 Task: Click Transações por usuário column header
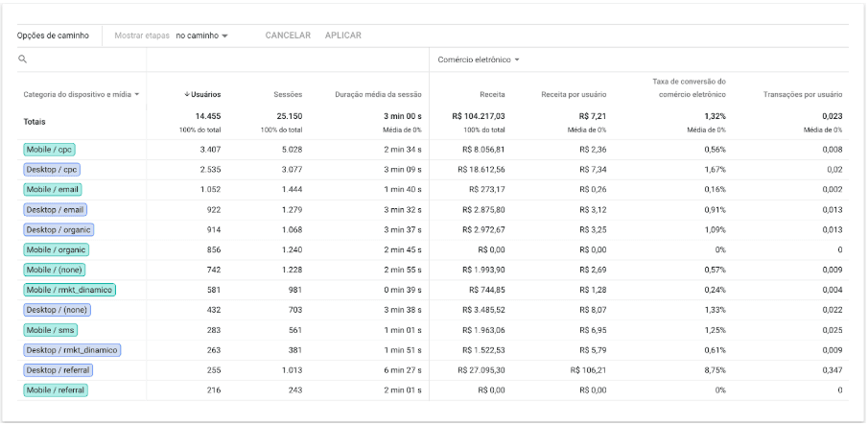[x=802, y=94]
